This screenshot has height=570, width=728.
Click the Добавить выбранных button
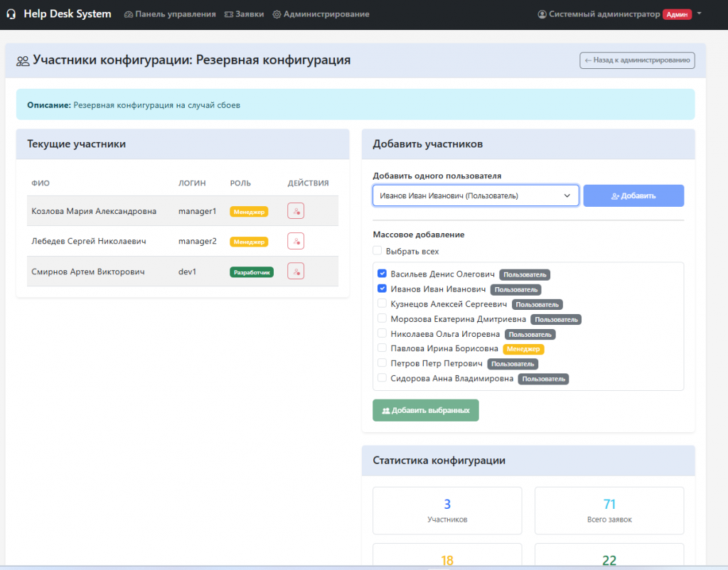[x=426, y=410]
